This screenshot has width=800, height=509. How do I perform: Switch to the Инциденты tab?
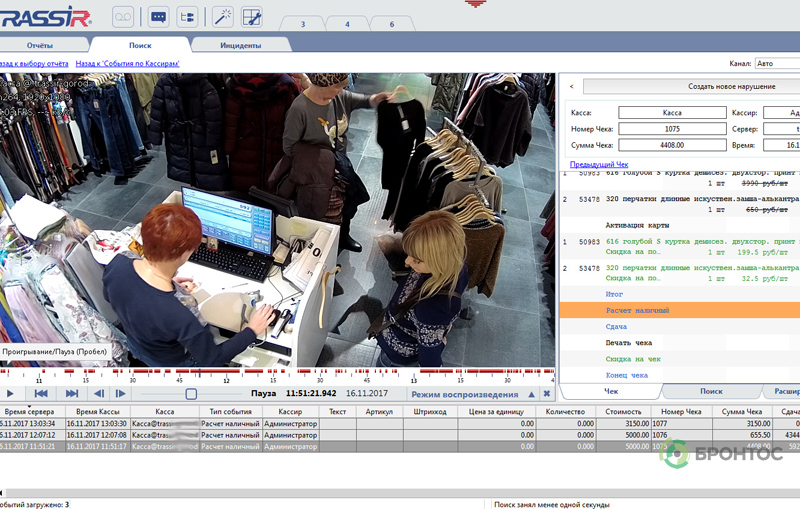point(240,45)
